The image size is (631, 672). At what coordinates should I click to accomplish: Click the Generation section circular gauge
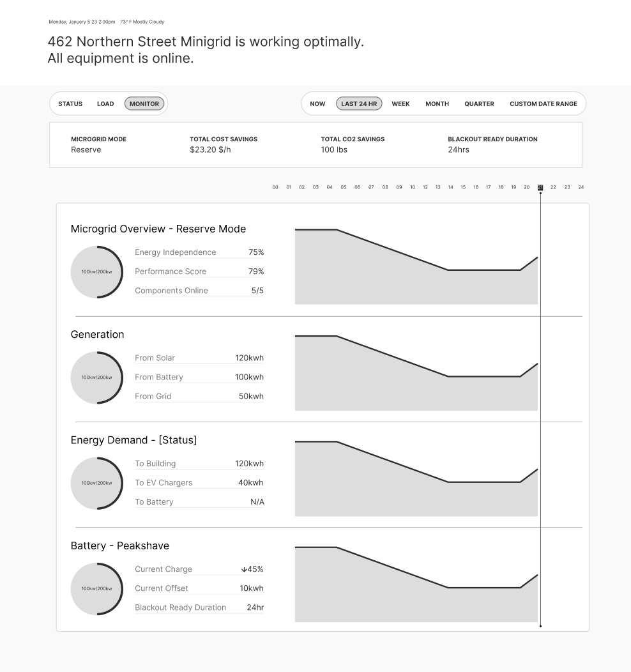tap(96, 378)
